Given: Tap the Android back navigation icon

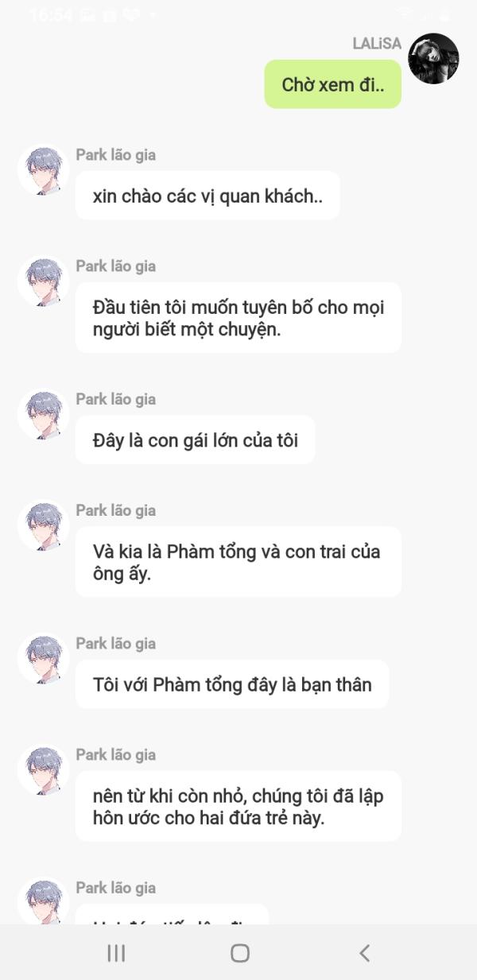Looking at the screenshot, I should pyautogui.click(x=364, y=953).
